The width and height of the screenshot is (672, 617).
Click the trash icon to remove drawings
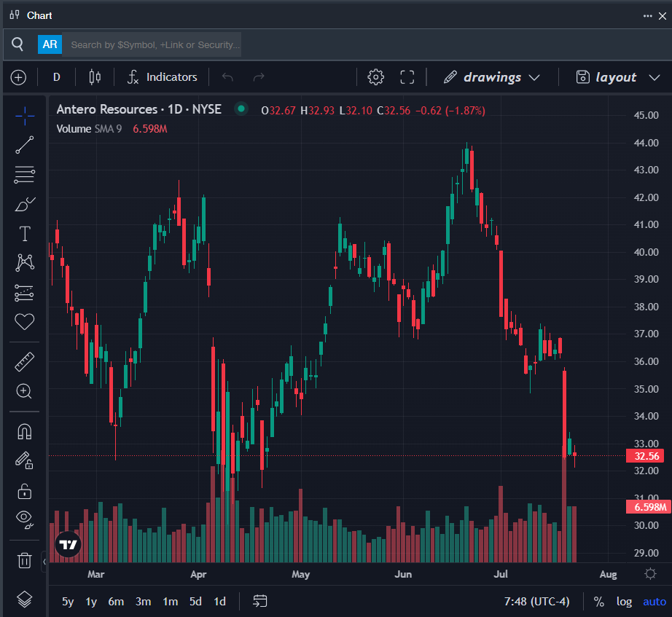pos(25,559)
